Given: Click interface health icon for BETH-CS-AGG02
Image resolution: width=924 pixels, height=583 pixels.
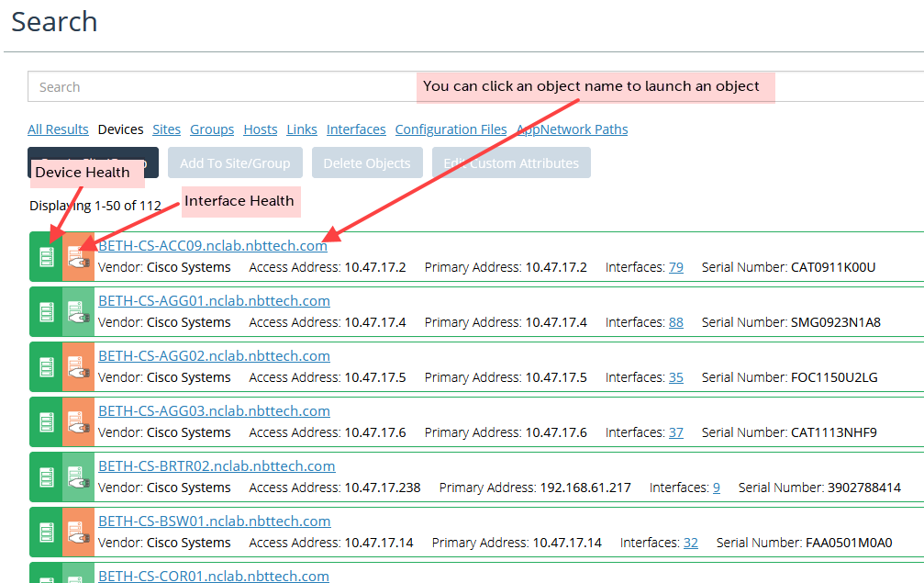Looking at the screenshot, I should pyautogui.click(x=78, y=367).
